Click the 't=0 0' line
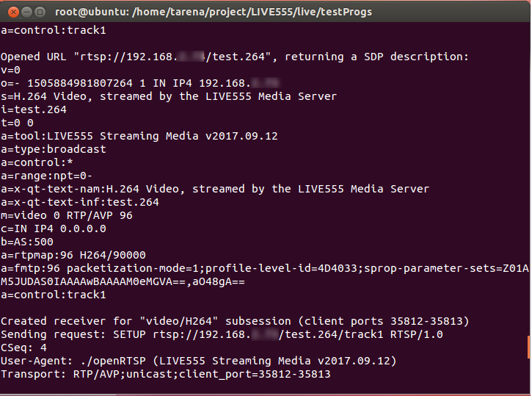This screenshot has width=532, height=396. tap(17, 123)
